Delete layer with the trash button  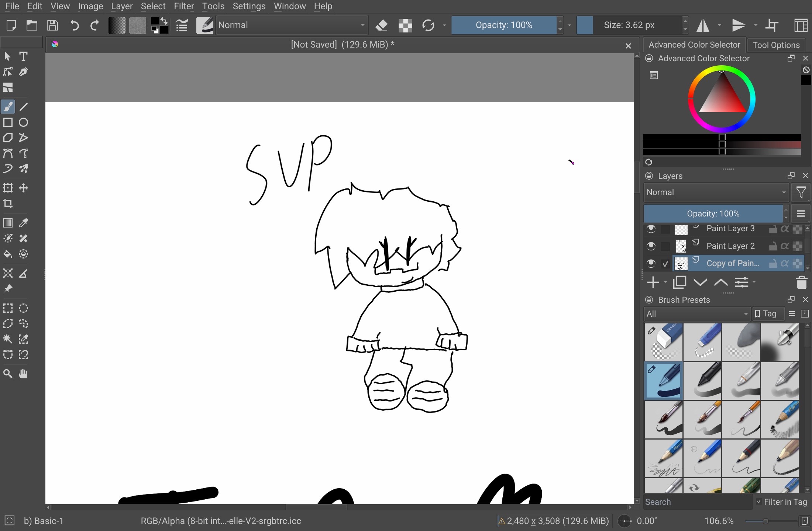point(802,282)
